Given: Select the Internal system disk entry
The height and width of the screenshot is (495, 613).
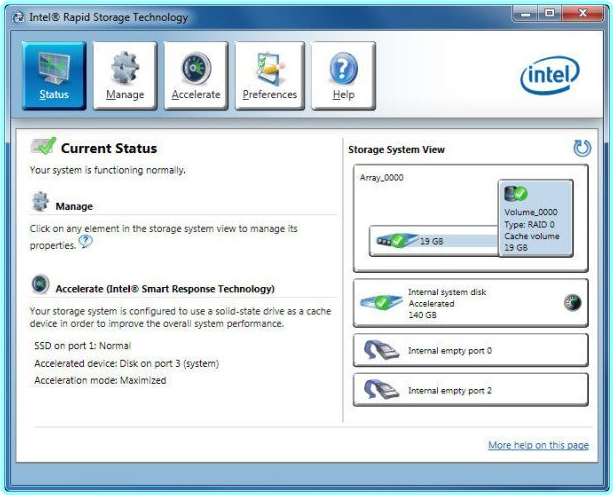Looking at the screenshot, I should tap(471, 303).
